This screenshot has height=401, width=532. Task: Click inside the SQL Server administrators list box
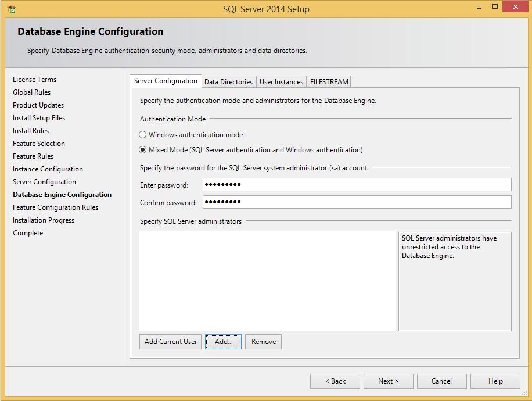click(267, 281)
